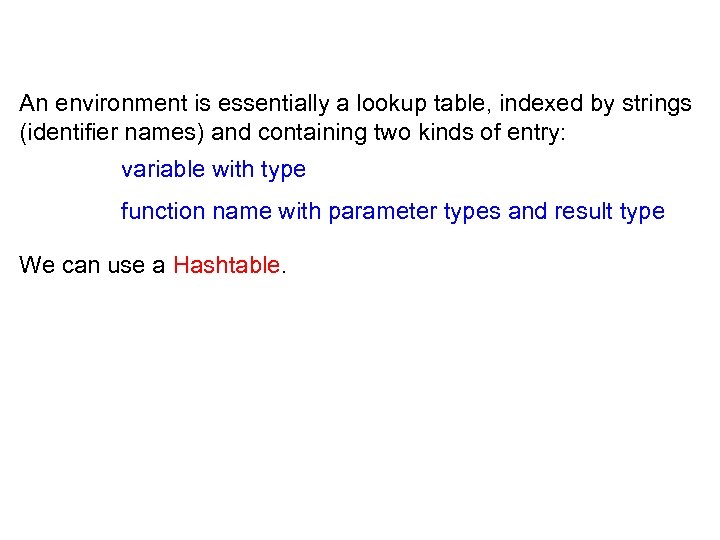Click the word "An" starting the paragraph

tap(33, 103)
